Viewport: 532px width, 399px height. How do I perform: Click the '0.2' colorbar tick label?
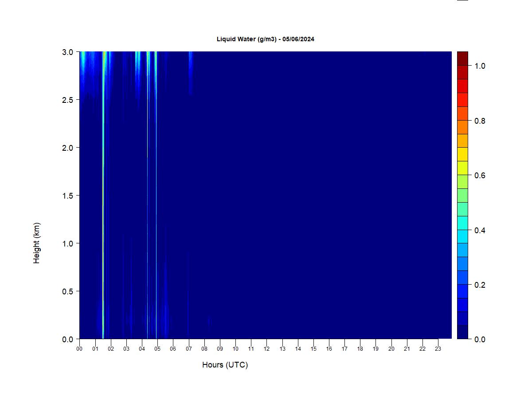[x=480, y=285]
